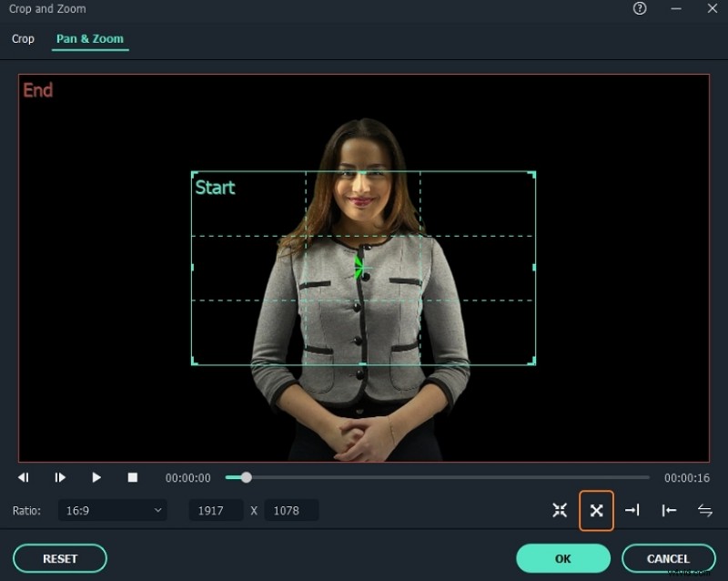Screen dimensions: 728x581
Task: Click the previous frame step icon
Action: (24, 477)
